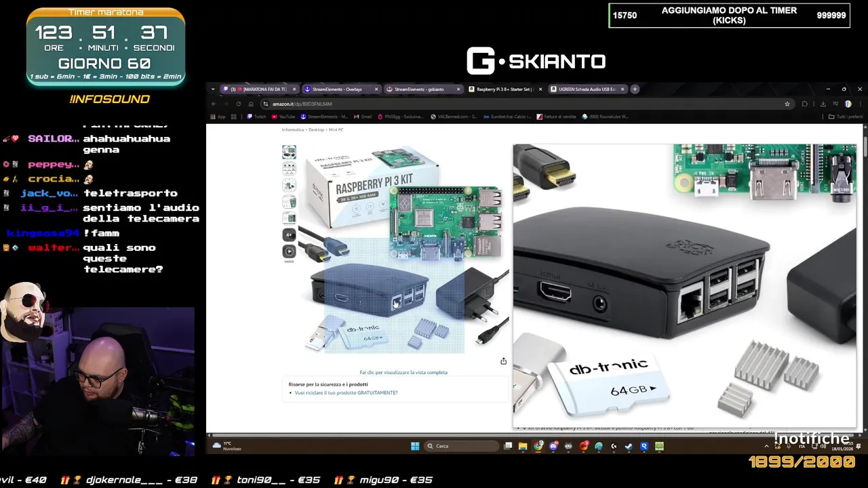
Task: Open the Chrome three-dot menu
Action: [860, 104]
